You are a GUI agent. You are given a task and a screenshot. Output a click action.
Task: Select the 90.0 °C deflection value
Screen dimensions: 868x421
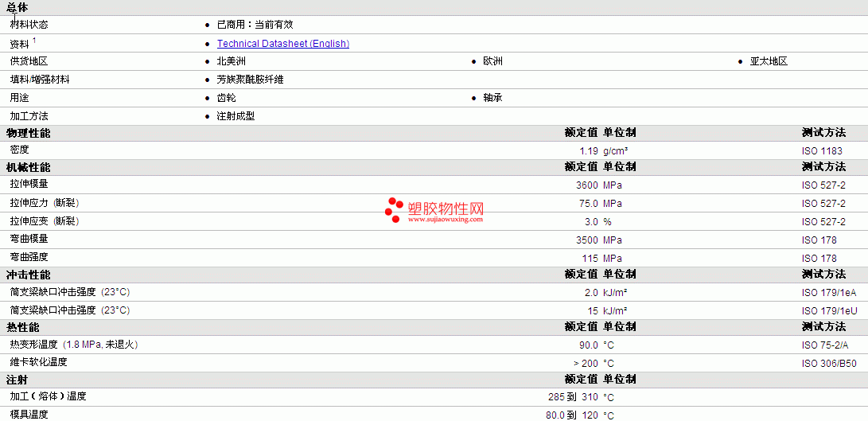click(596, 345)
